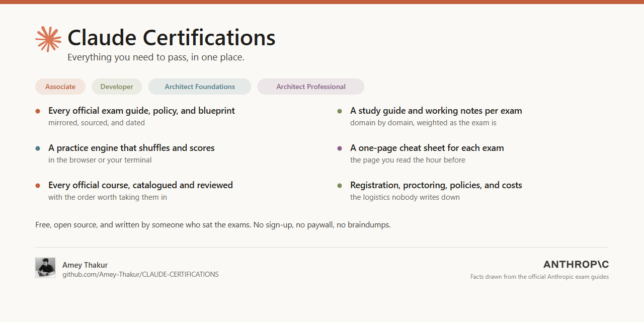The width and height of the screenshot is (644, 322).
Task: Select the Architect Foundations pill
Action: (200, 87)
